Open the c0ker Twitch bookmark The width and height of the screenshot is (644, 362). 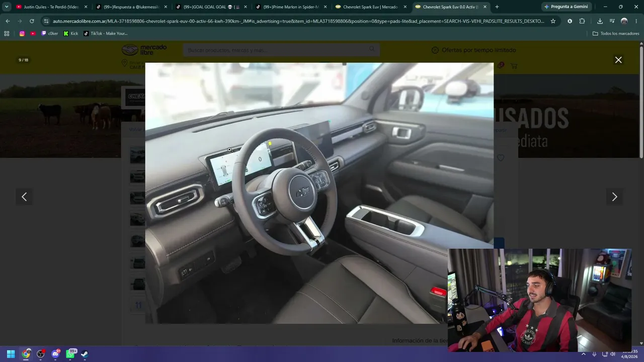[50, 33]
